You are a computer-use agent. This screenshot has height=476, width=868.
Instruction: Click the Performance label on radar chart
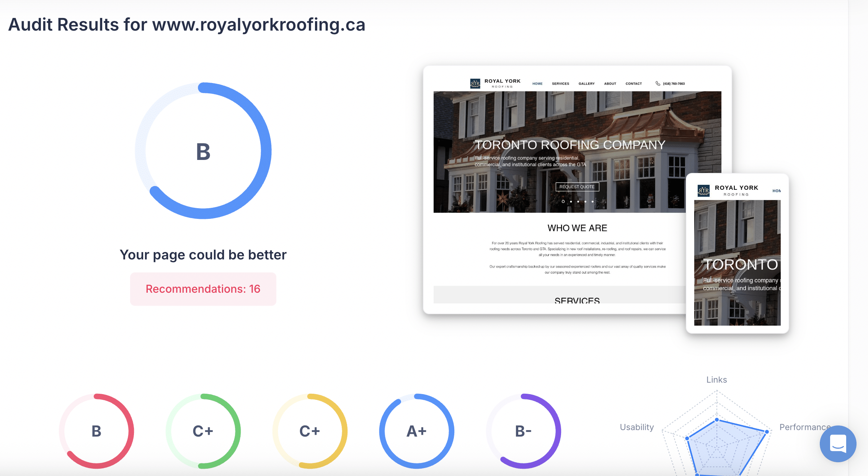click(x=805, y=427)
